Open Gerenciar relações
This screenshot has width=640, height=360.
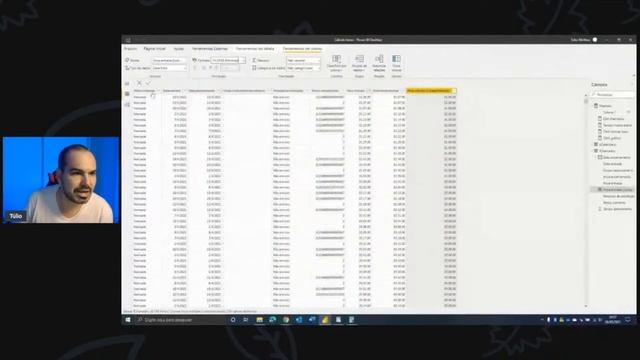[379, 63]
